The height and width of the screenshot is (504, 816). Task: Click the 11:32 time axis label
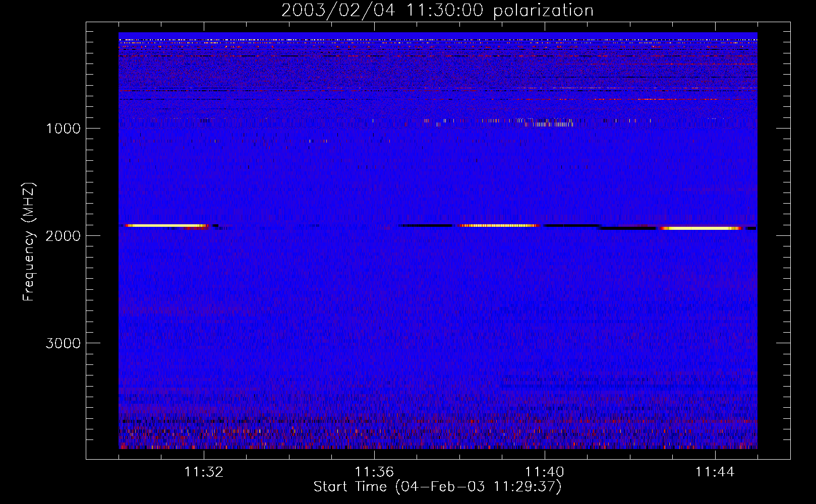click(204, 472)
